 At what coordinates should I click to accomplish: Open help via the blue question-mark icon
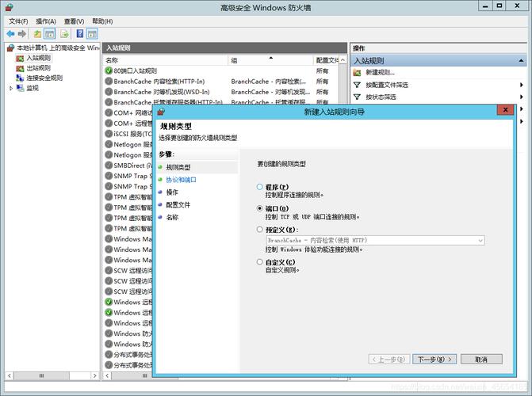tap(80, 33)
